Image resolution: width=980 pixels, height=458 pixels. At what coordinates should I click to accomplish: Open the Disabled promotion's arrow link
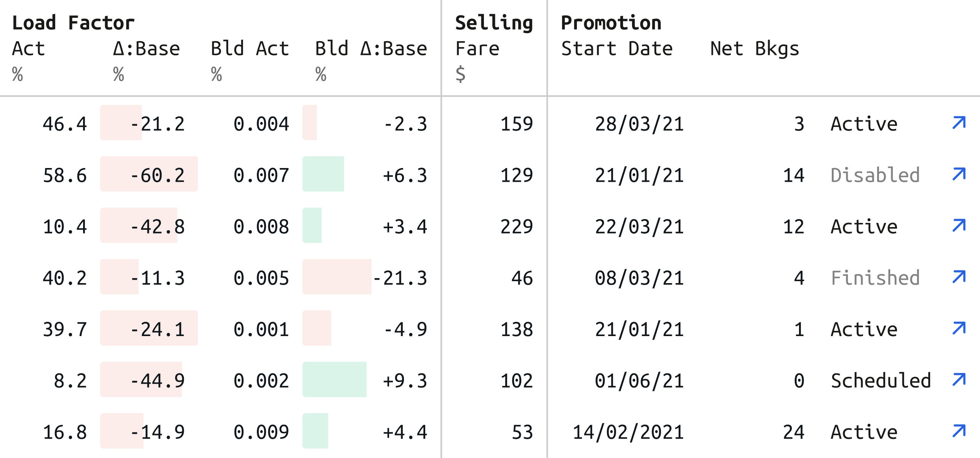[959, 175]
